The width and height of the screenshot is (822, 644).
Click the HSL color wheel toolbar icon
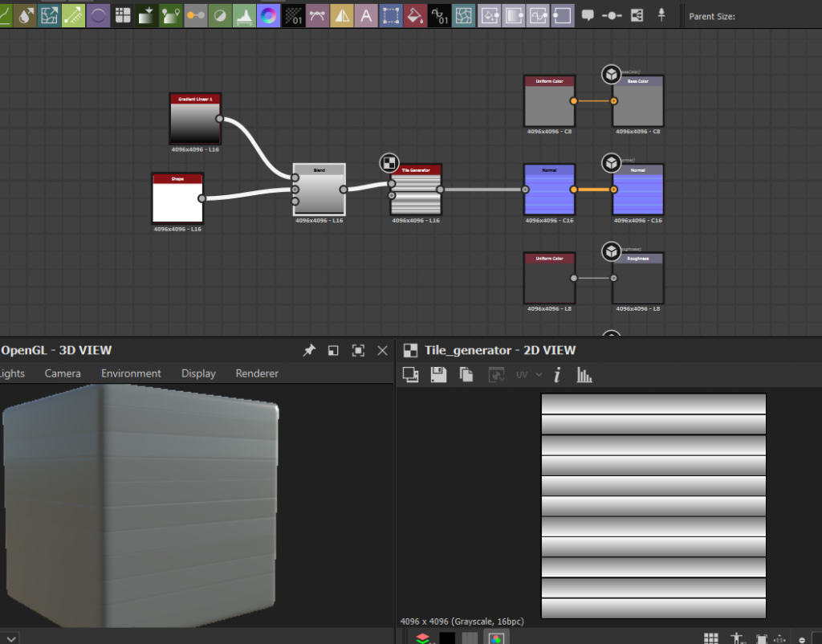click(270, 15)
